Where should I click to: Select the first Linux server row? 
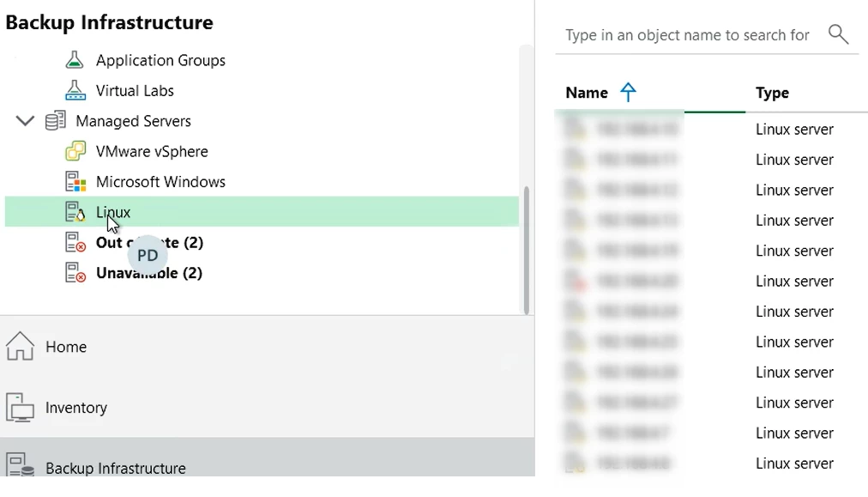pyautogui.click(x=712, y=130)
